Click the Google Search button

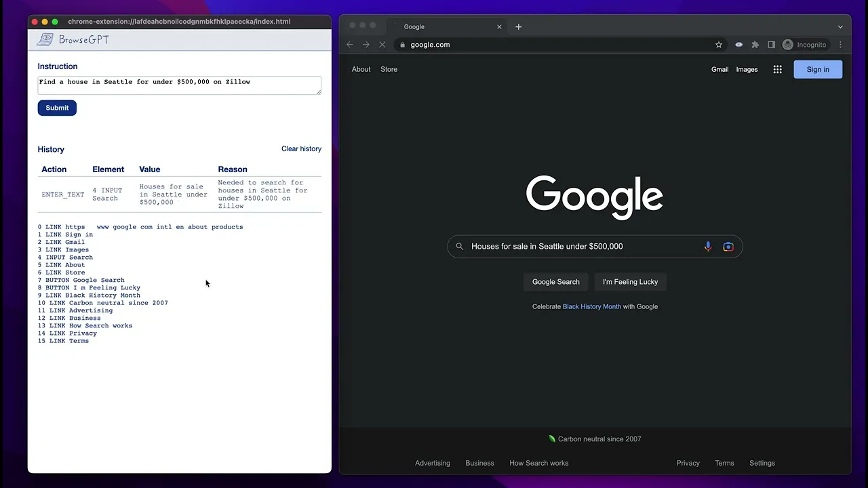point(556,282)
